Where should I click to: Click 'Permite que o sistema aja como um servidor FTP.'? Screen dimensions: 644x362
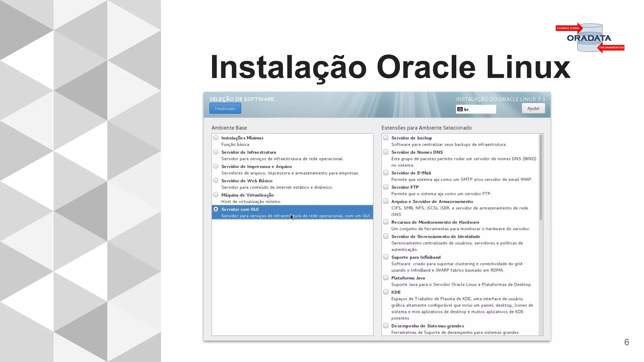[x=441, y=194]
